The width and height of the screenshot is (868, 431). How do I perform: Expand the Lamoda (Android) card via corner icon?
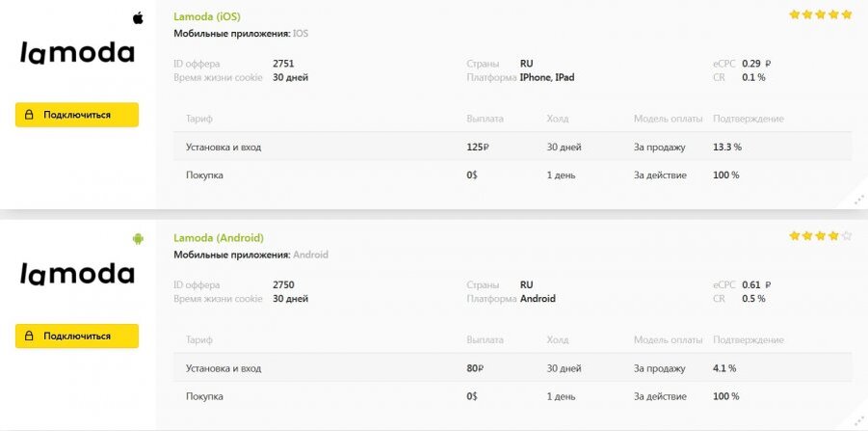tap(858, 421)
